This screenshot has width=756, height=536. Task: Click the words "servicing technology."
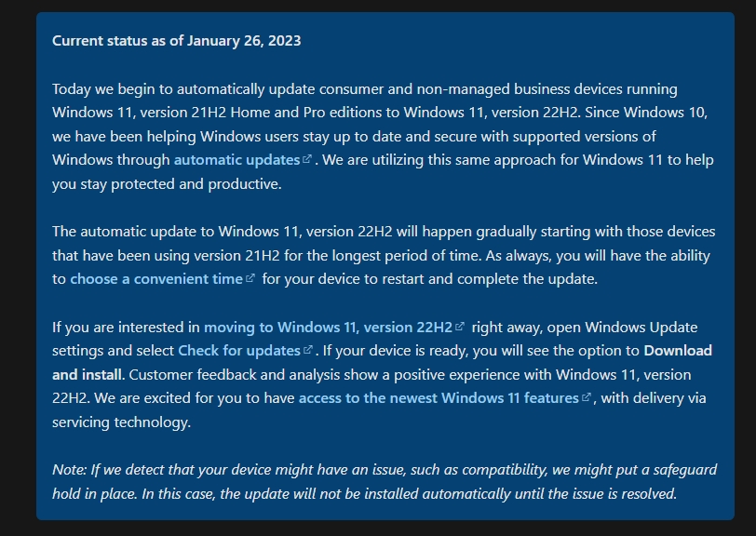tap(121, 422)
